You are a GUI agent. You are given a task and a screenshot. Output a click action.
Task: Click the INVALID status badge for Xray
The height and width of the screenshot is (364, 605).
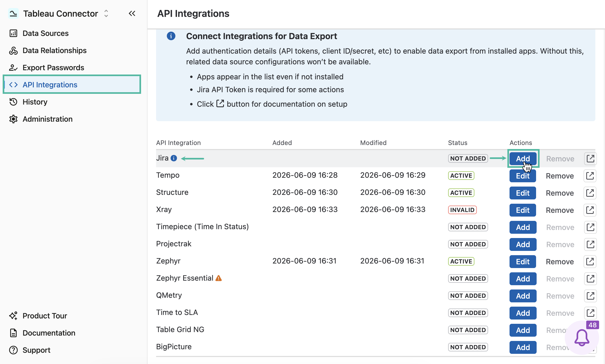(x=462, y=210)
